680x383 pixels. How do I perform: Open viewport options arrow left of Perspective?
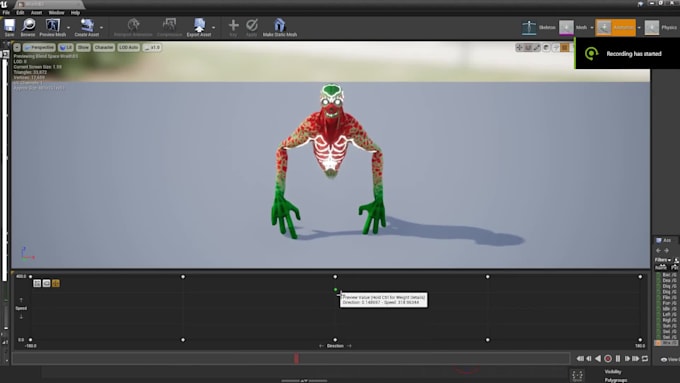pyautogui.click(x=17, y=47)
